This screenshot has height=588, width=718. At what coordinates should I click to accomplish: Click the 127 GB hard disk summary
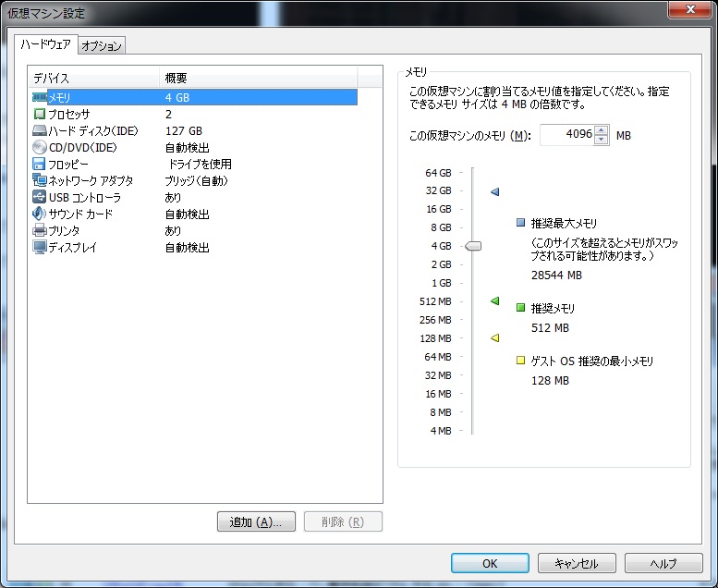point(184,131)
